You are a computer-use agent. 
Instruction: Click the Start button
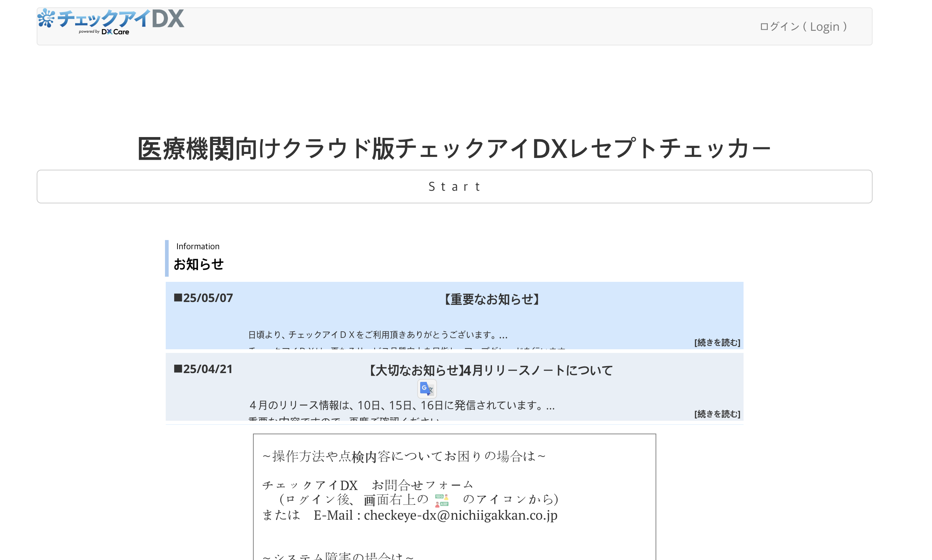454,187
